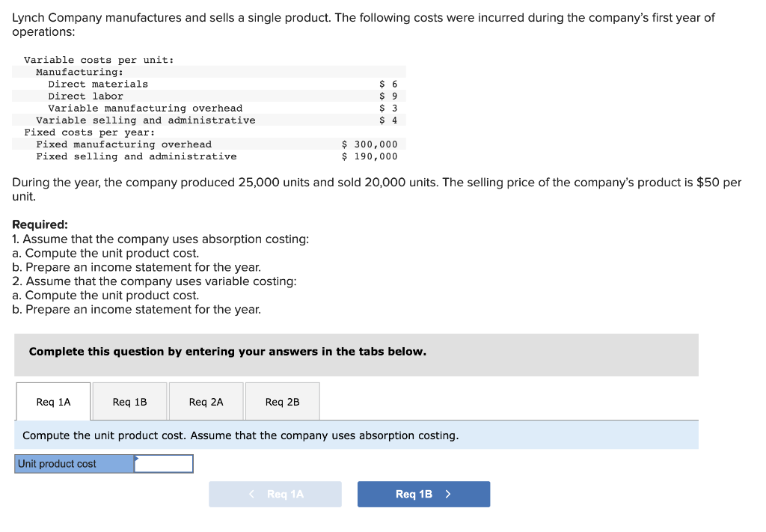Click the Unit product cost input box
766x532 pixels.
[x=164, y=464]
